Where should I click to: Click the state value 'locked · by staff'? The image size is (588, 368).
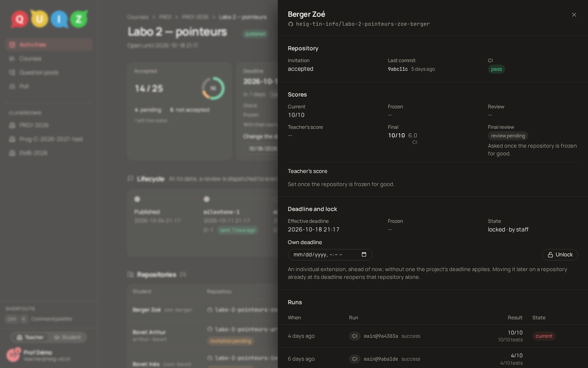click(508, 230)
